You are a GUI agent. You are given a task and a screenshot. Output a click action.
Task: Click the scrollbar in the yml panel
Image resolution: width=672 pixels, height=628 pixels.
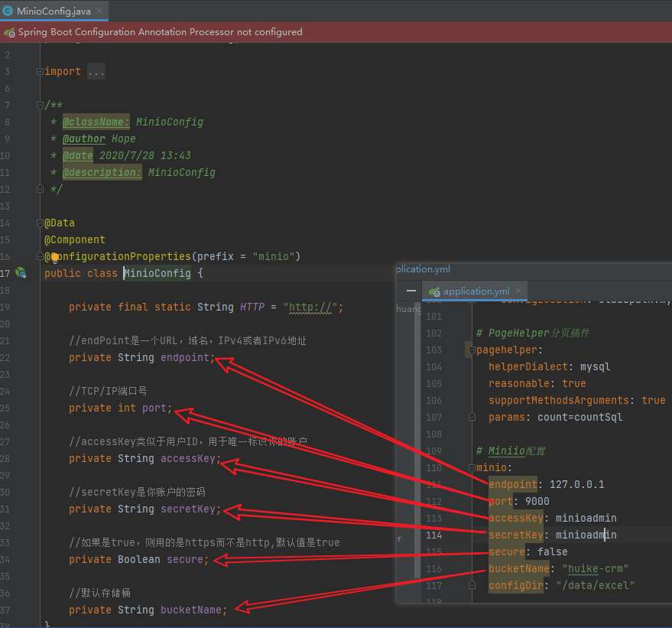417,441
